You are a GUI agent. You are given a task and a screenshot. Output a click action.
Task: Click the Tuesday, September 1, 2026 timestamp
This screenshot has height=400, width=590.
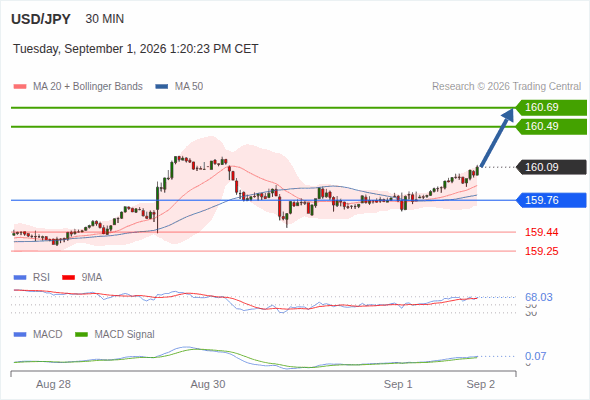pyautogui.click(x=136, y=49)
